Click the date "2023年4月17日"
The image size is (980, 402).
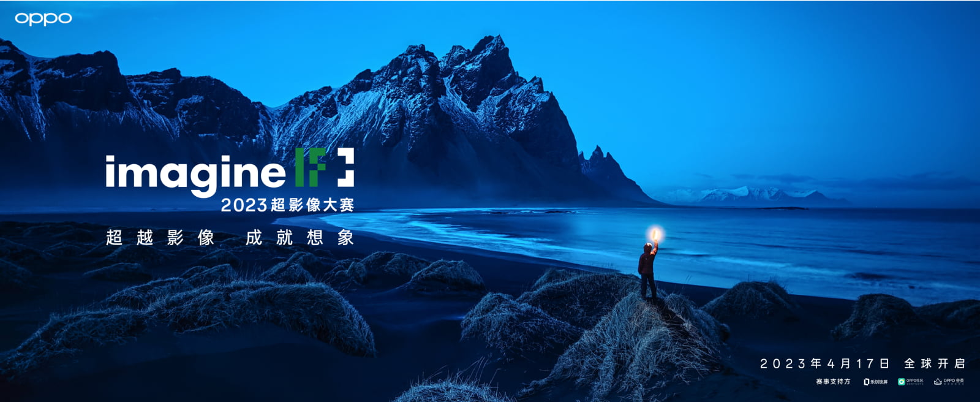(825, 363)
